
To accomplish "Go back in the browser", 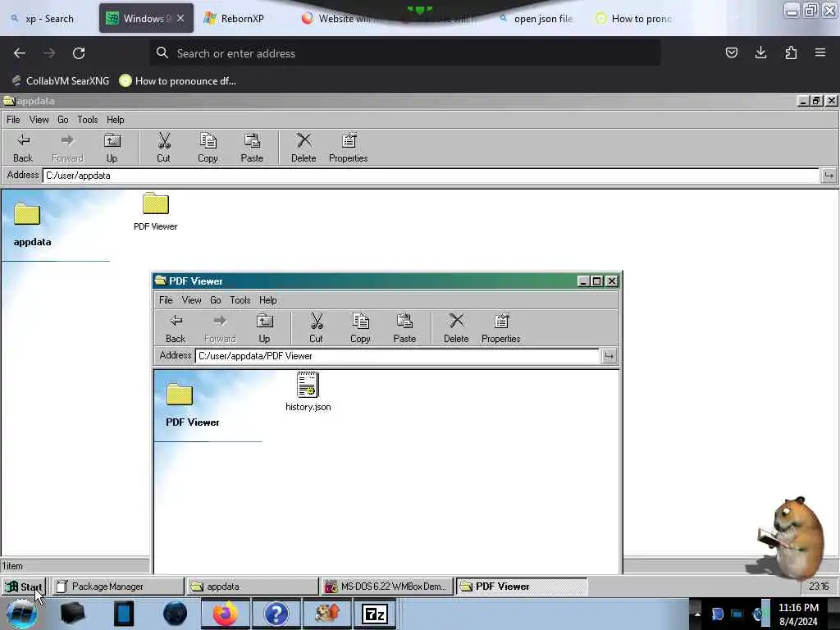I will [x=20, y=53].
